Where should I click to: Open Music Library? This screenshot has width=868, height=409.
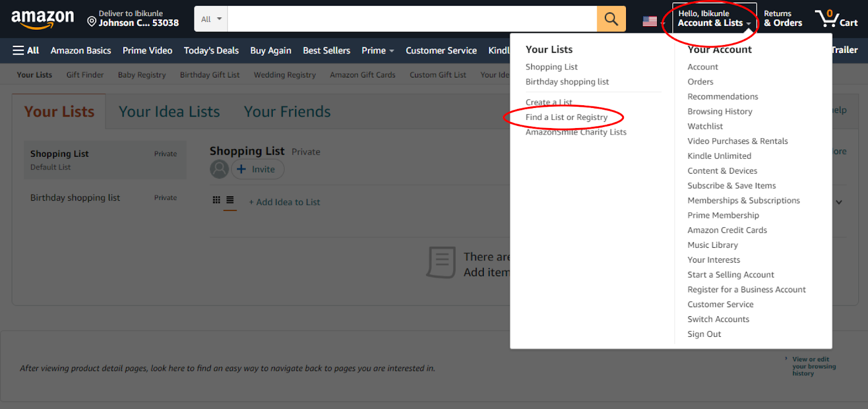712,245
